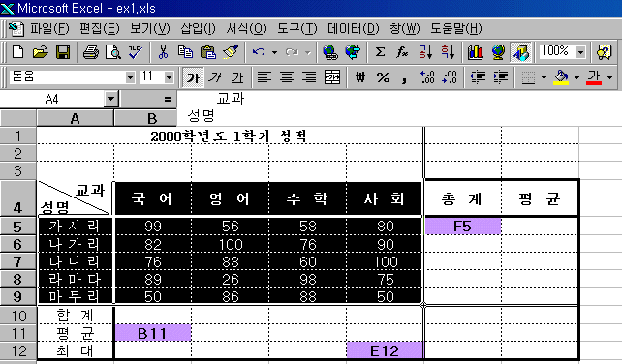
Task: Open the 서식(O) menu
Action: (247, 28)
